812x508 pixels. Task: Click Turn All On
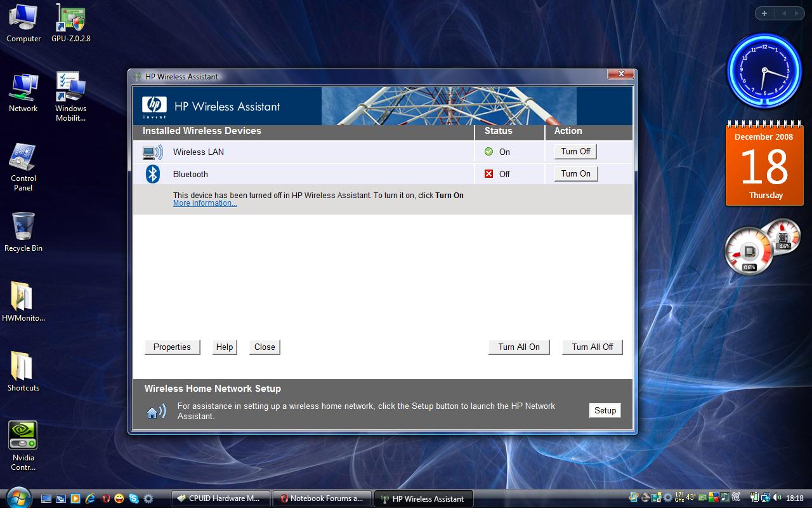coord(519,347)
